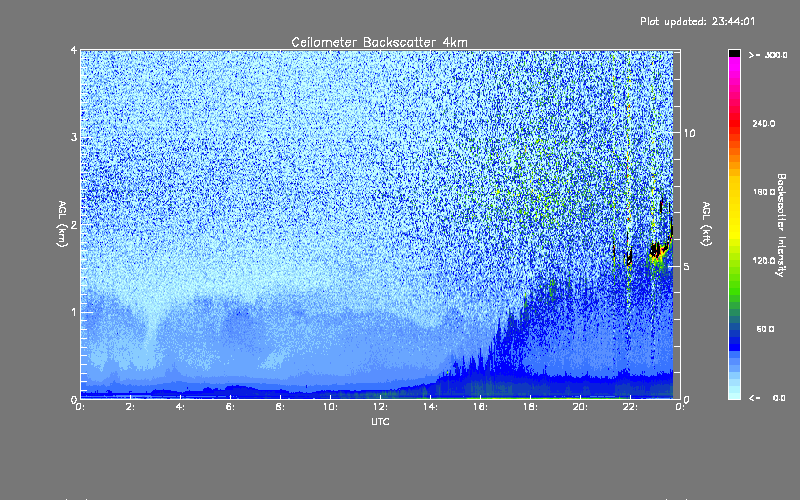Click the "3" tick on the km axis
This screenshot has height=500, width=800.
click(74, 138)
